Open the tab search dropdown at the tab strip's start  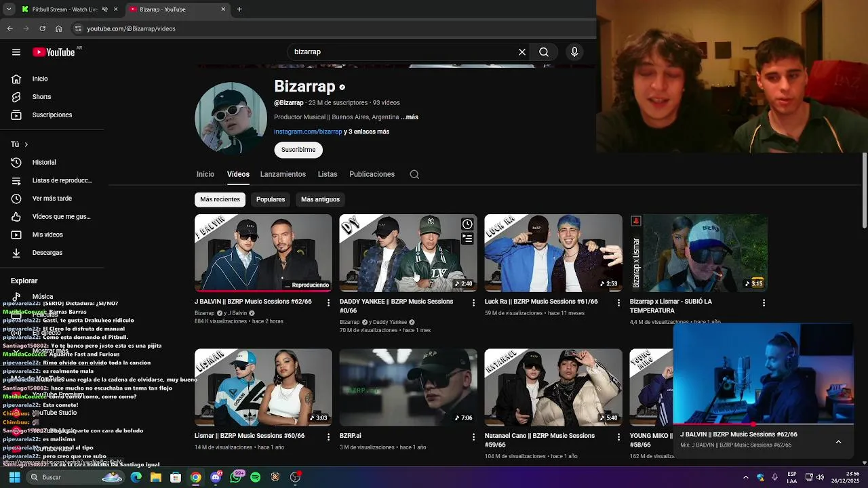coord(8,9)
